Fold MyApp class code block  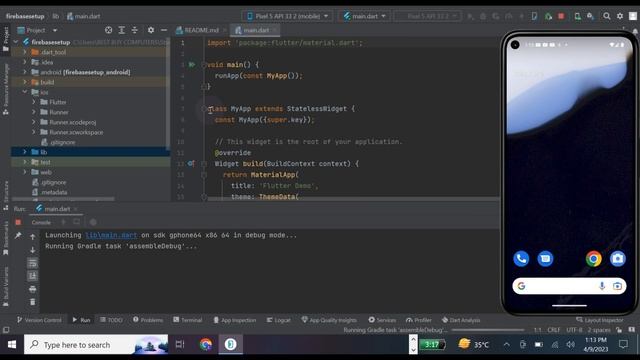click(x=204, y=109)
